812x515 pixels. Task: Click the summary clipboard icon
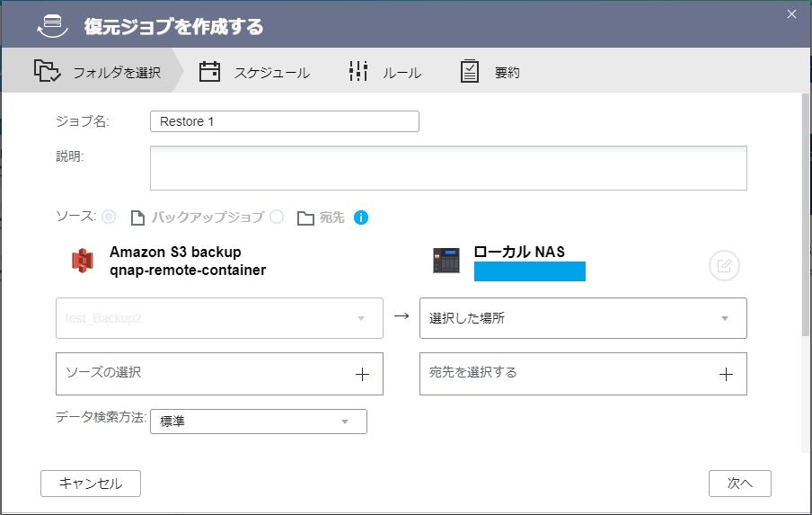(x=470, y=71)
